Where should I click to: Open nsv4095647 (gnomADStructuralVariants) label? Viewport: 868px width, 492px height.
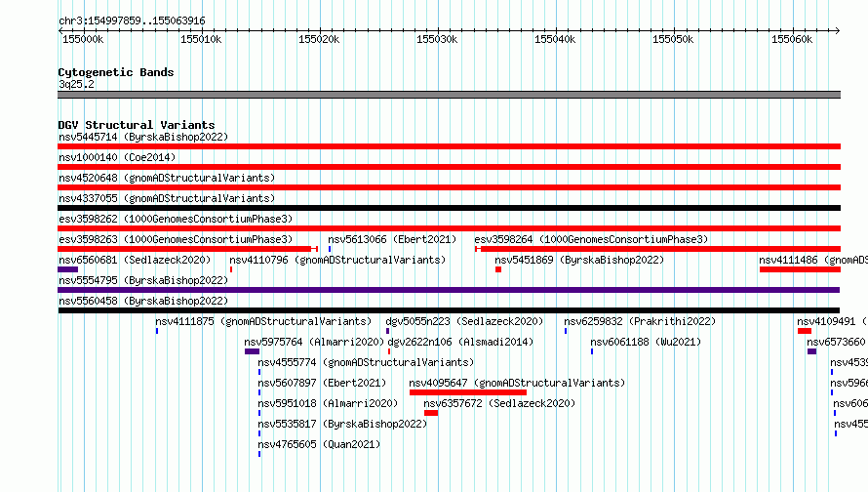tap(517, 383)
